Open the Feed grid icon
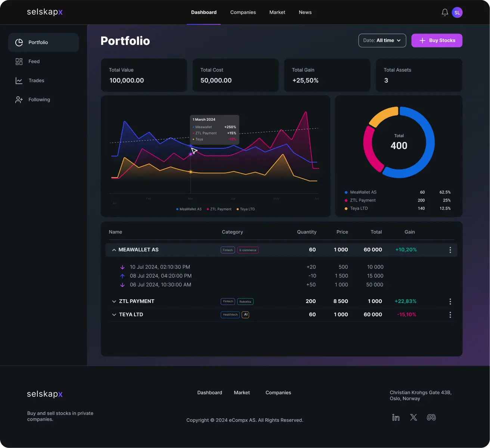The width and height of the screenshot is (490, 448). coord(19,62)
